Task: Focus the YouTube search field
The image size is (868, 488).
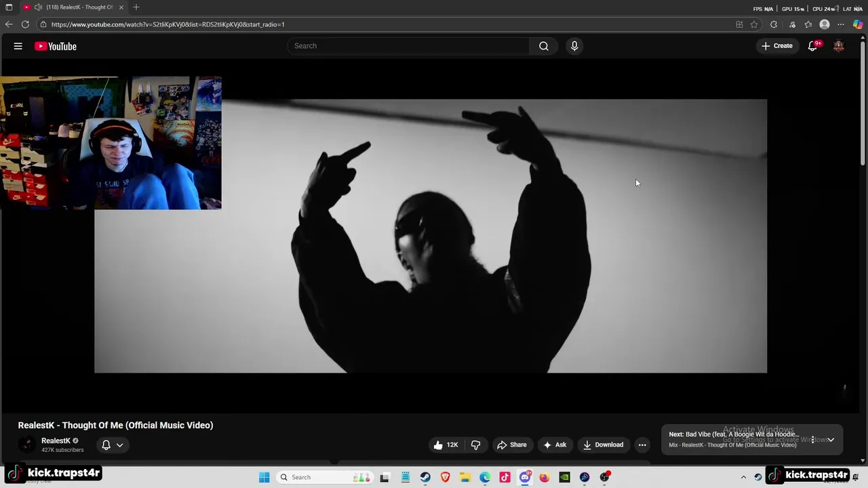Action: [x=409, y=46]
